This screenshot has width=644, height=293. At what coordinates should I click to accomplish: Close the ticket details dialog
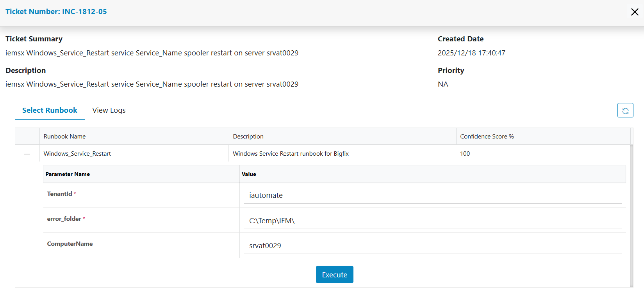click(x=635, y=12)
